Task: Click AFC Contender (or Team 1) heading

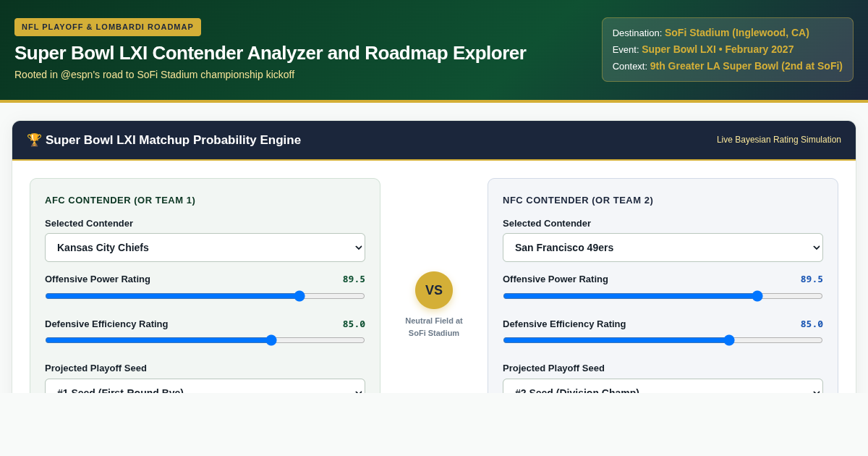Action: (120, 200)
